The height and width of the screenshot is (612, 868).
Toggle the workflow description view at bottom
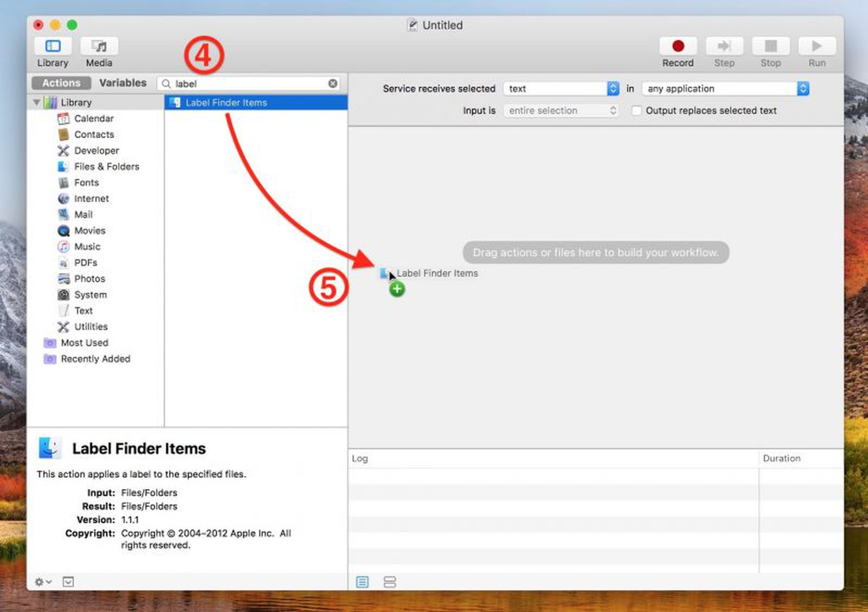pyautogui.click(x=68, y=582)
